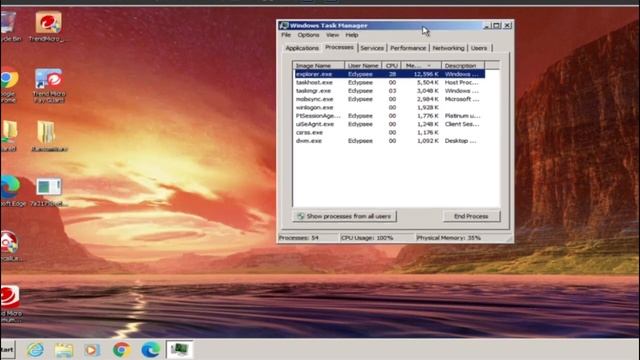Open the TrendMicro_ installer icon on desktop

pos(48,27)
